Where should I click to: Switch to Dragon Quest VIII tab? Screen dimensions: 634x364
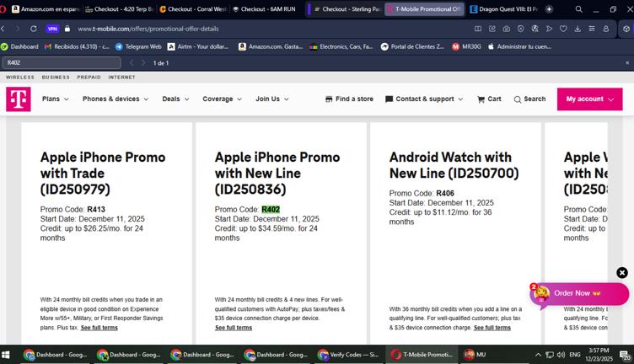pos(504,9)
